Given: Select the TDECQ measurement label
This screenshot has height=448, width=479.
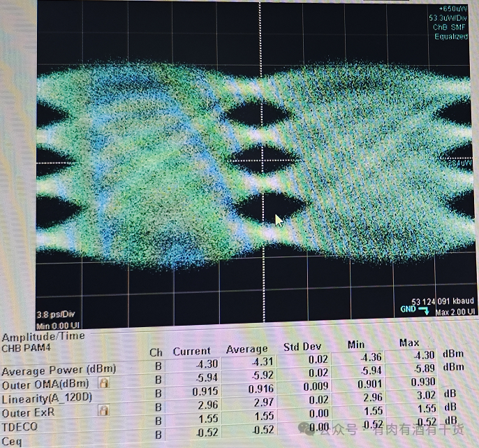Looking at the screenshot, I should [20, 426].
